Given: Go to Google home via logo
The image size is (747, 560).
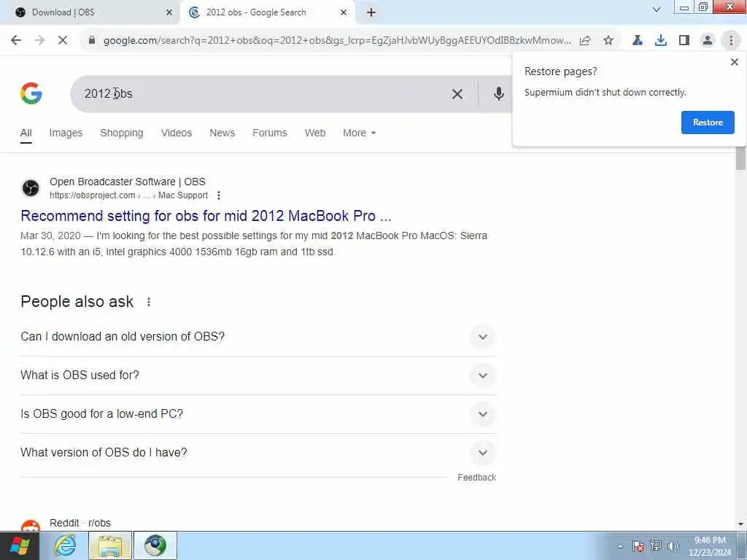Looking at the screenshot, I should 31,93.
